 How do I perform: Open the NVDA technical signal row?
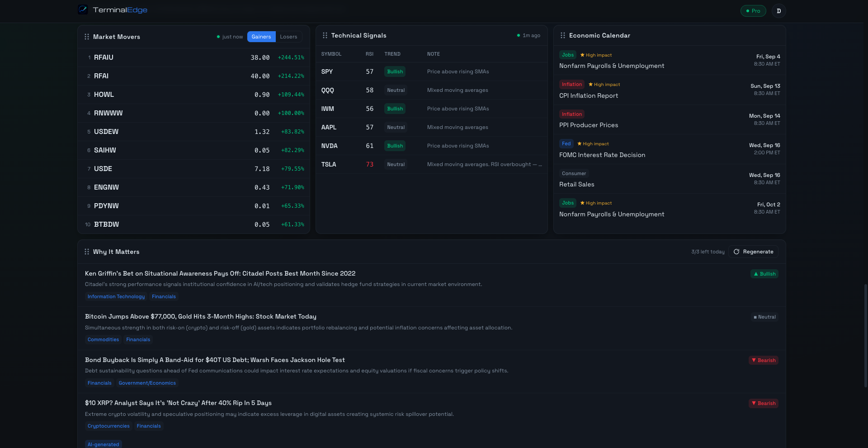point(432,146)
